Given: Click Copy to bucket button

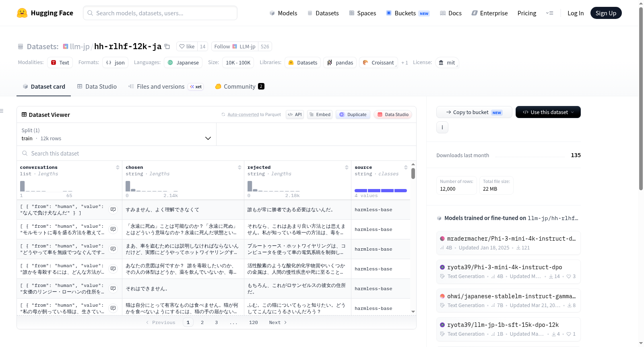Looking at the screenshot, I should click(x=474, y=112).
